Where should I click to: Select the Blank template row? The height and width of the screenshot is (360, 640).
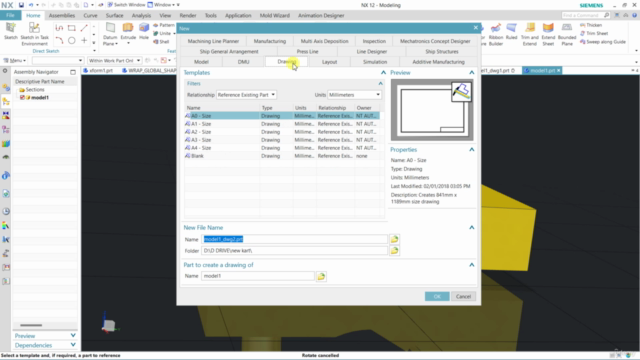pos(282,156)
